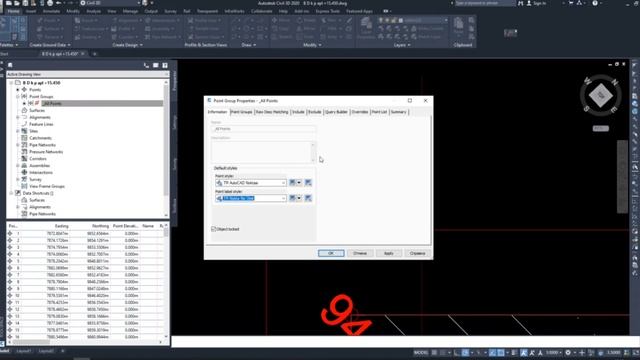Expand the Assemblies tree node
Screen dimensions: 640x360
point(18,166)
